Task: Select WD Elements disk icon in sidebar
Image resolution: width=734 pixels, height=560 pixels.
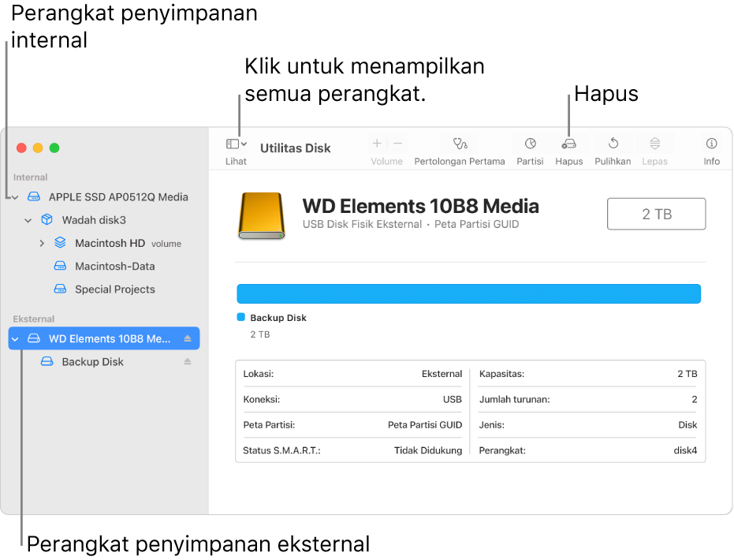Action: [34, 338]
